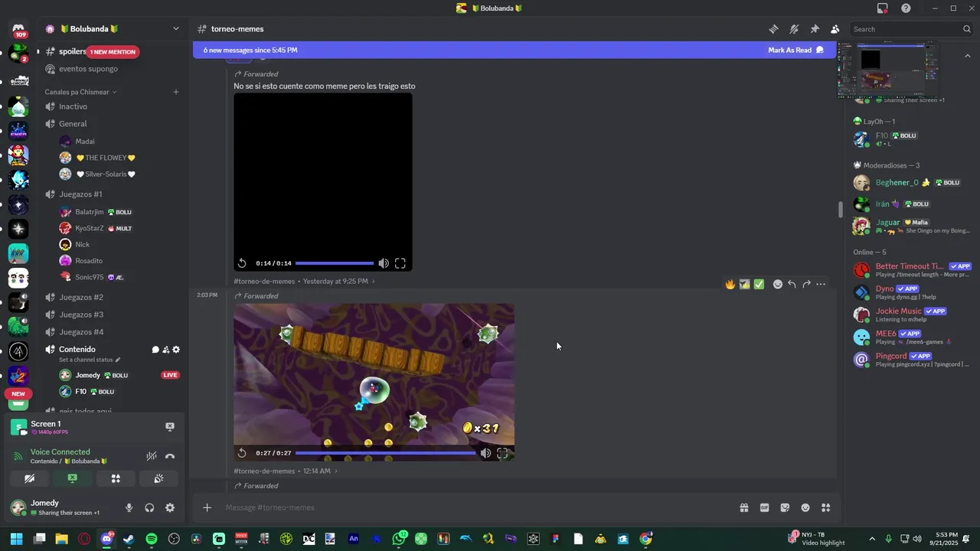
Task: Forward the hovered message with arrow icon
Action: coord(806,284)
